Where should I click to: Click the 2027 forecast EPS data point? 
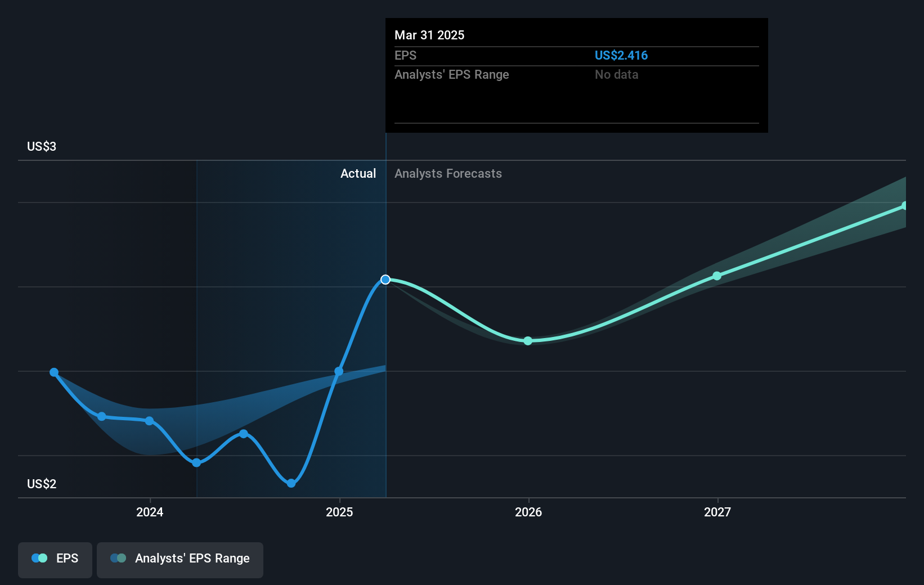(x=717, y=276)
